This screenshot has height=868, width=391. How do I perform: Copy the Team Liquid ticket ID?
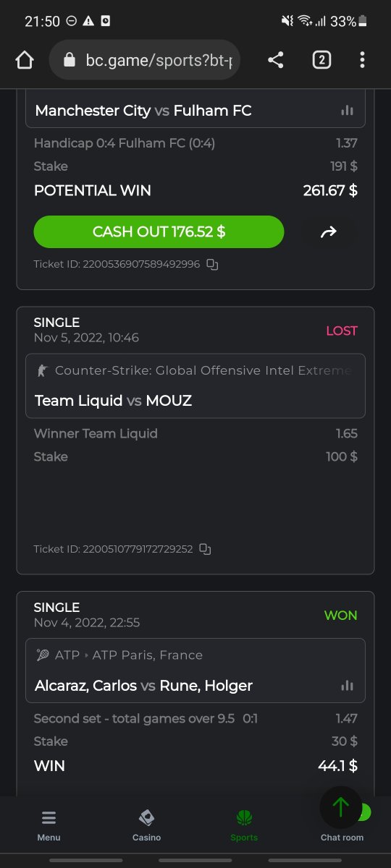(205, 549)
